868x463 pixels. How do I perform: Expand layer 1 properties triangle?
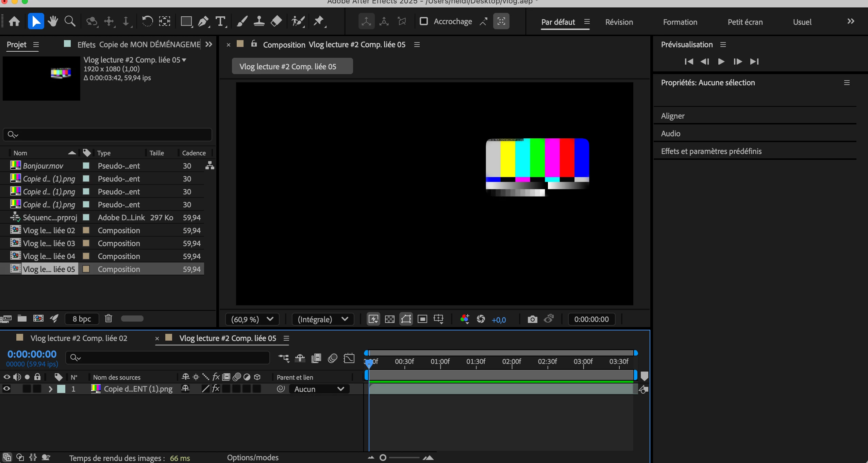[50, 389]
